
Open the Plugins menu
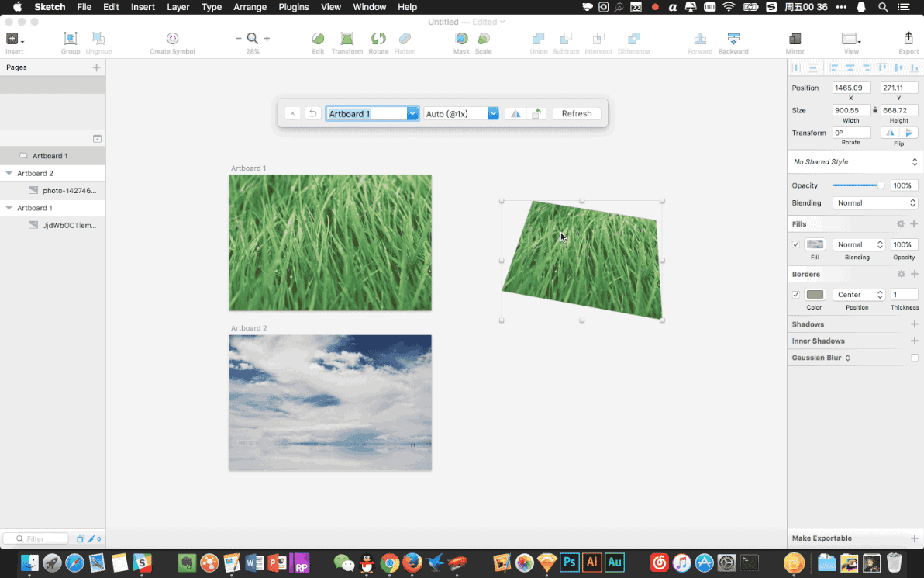(x=294, y=7)
